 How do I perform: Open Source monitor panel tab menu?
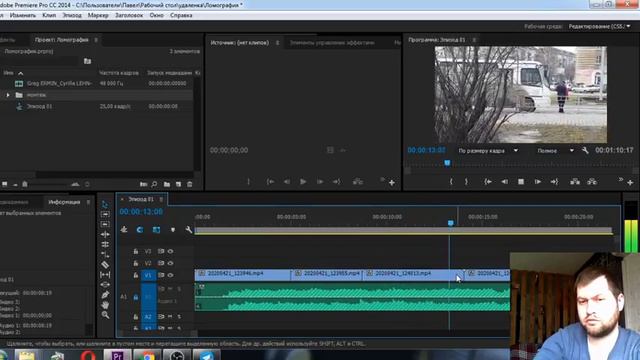coord(277,43)
